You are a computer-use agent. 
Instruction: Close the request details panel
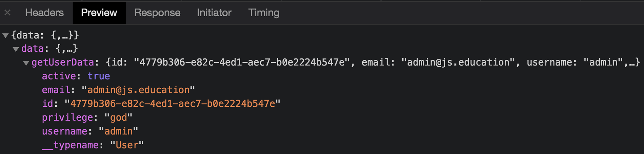7,13
